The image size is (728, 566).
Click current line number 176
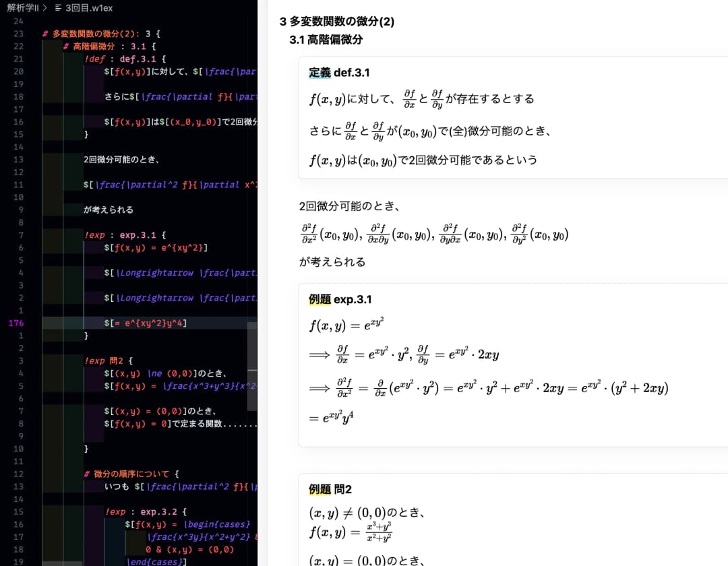pyautogui.click(x=15, y=323)
